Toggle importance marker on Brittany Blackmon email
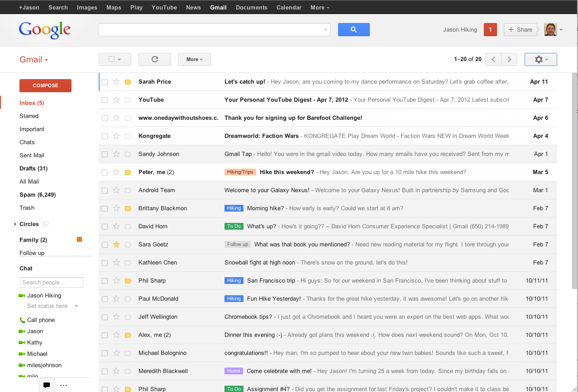Viewport: 578px width, 392px height. (128, 208)
